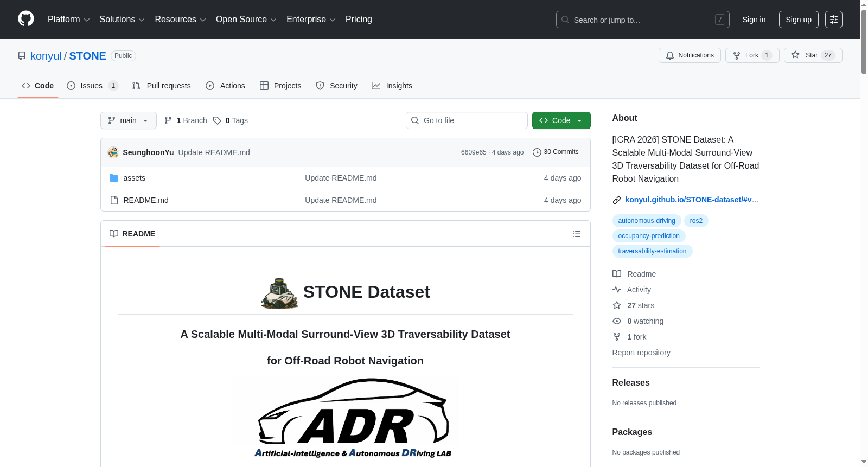Open the README.md file
Image resolution: width=868 pixels, height=467 pixels.
[146, 200]
